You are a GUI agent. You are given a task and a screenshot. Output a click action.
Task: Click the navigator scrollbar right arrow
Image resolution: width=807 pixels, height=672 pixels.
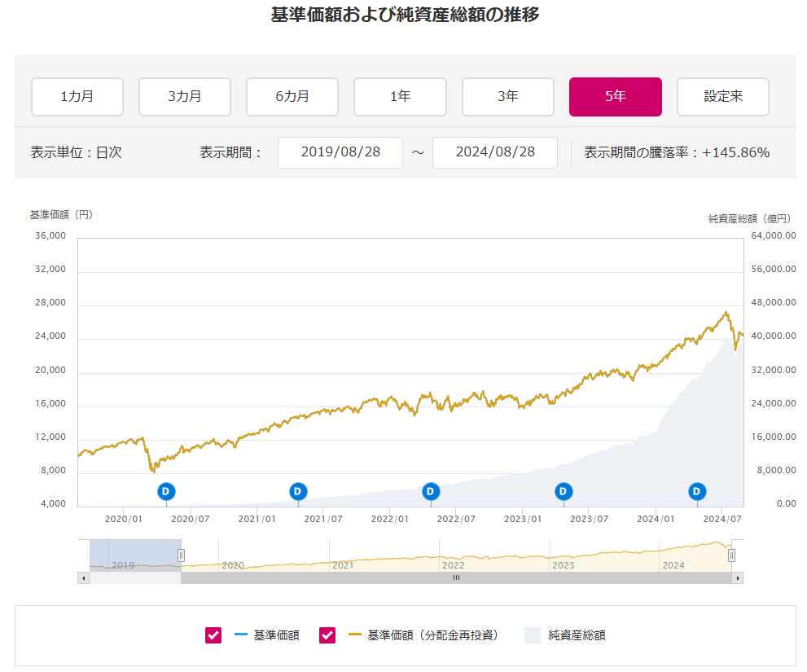click(738, 578)
